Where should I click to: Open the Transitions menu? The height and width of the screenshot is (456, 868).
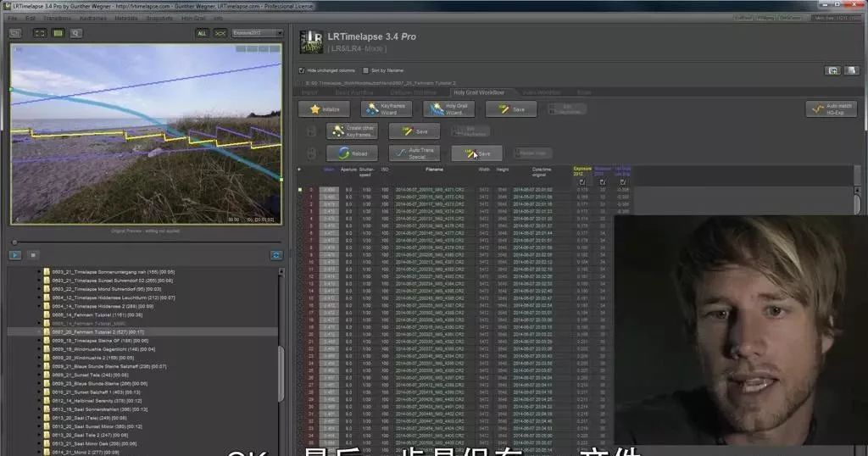coord(58,18)
